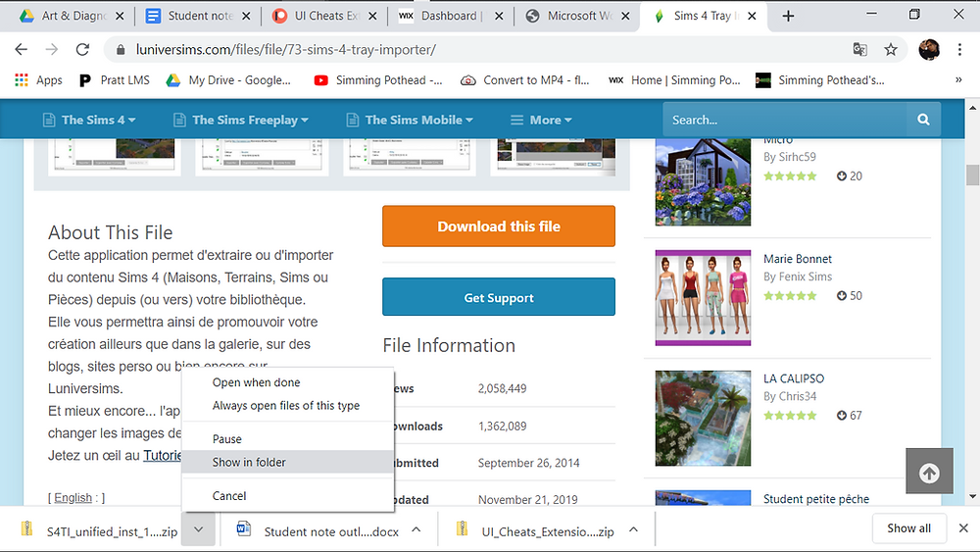Go back to previous page

click(22, 49)
